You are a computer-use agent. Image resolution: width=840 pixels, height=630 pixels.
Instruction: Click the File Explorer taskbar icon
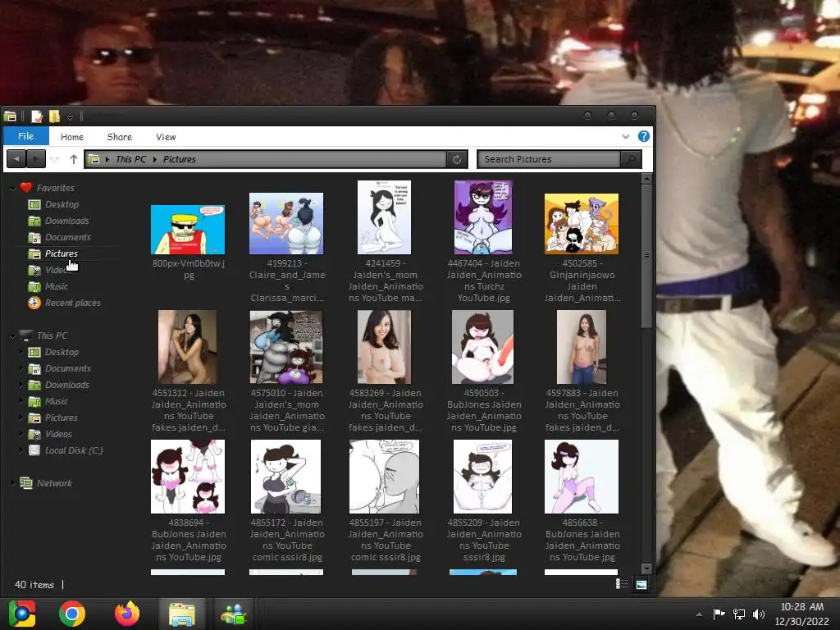(182, 614)
